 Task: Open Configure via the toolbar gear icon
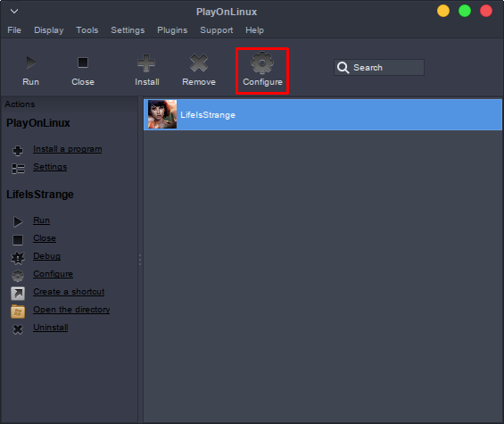tap(262, 63)
